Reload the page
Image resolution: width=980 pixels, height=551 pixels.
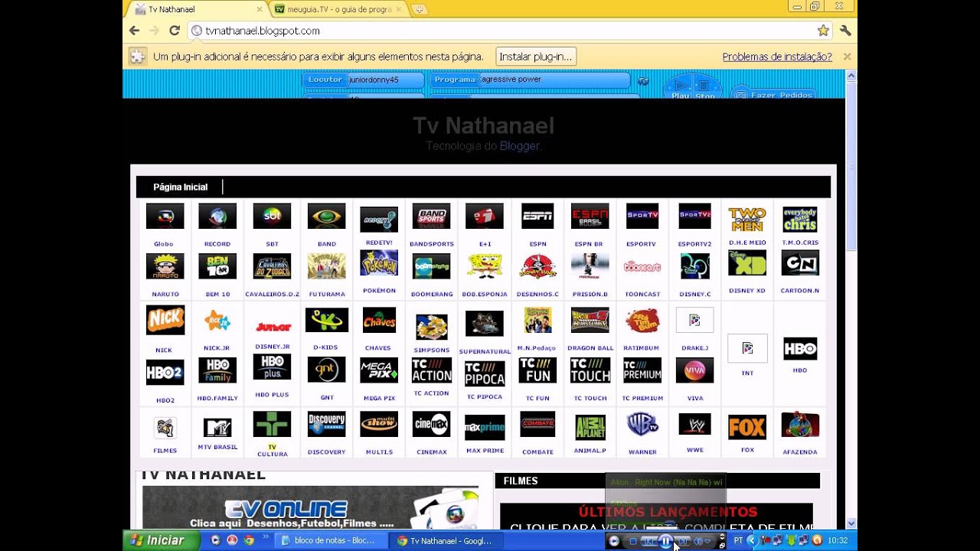coord(175,31)
